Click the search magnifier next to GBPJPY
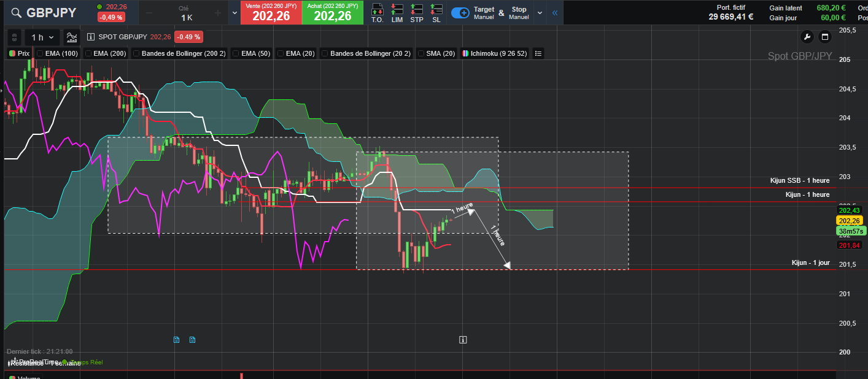 (16, 13)
